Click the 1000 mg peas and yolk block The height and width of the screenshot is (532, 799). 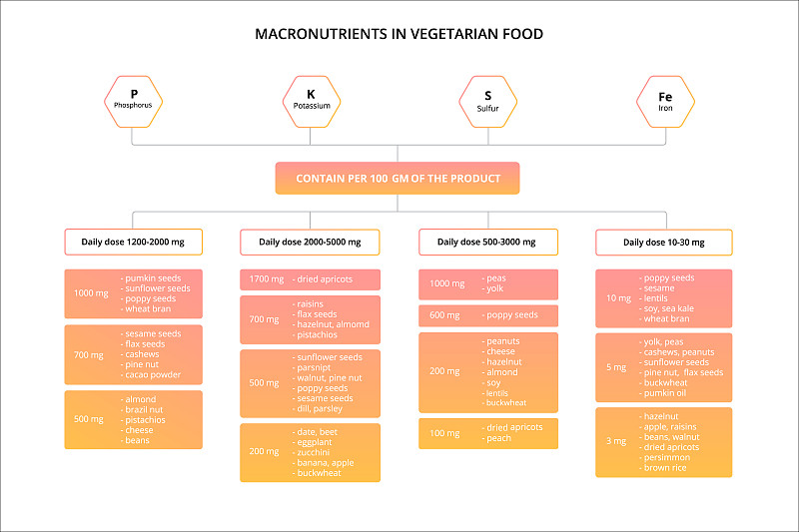click(x=487, y=284)
